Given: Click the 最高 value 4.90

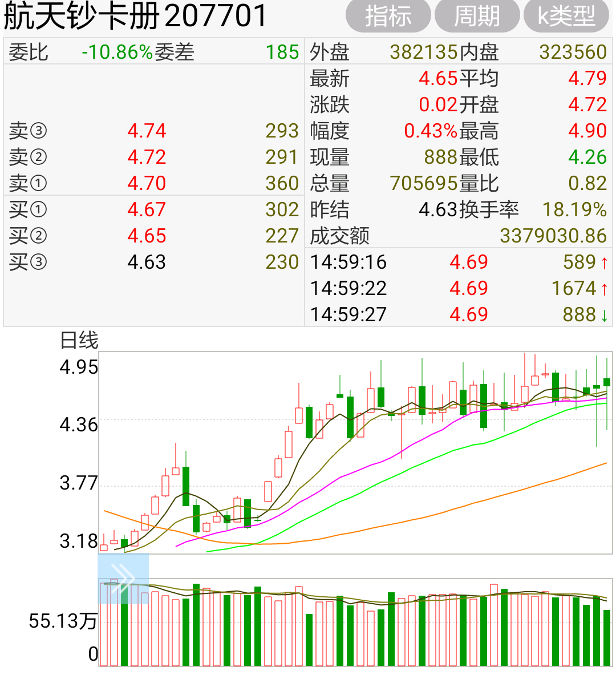Looking at the screenshot, I should point(587,131).
